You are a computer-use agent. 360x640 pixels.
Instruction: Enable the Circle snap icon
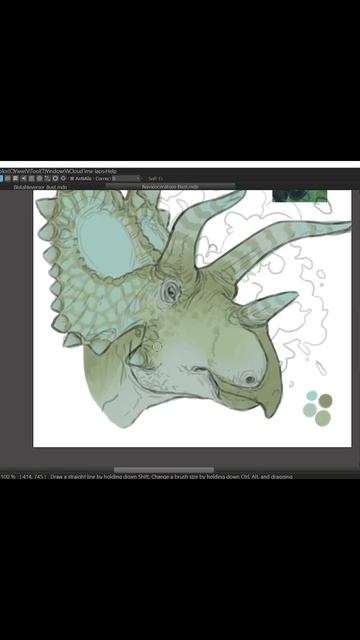pos(39,178)
